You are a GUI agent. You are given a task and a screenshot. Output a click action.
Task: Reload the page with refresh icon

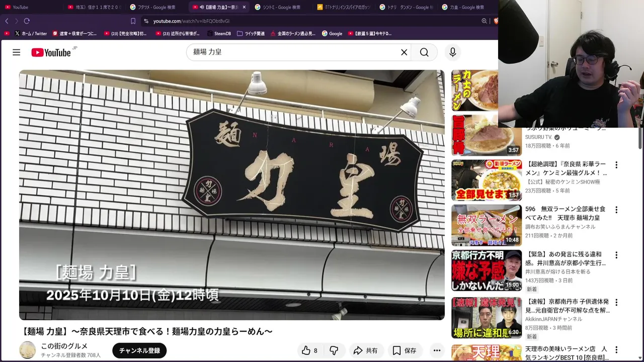click(27, 21)
